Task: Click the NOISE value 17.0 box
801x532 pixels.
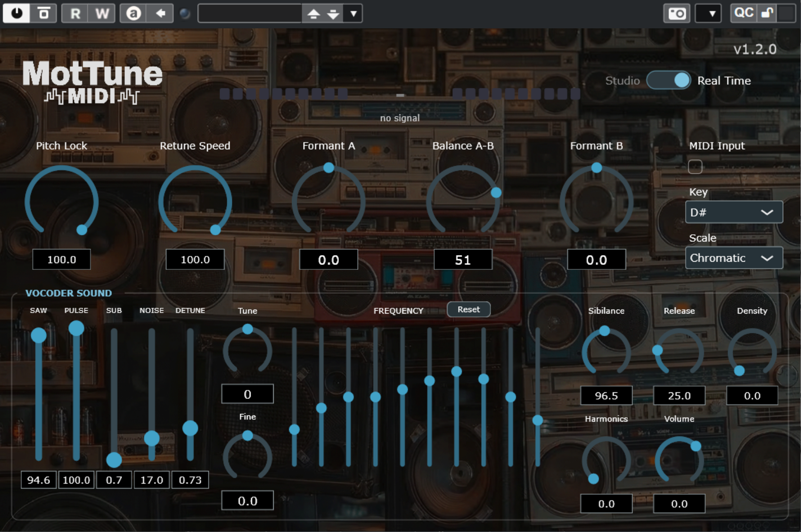Action: (152, 480)
